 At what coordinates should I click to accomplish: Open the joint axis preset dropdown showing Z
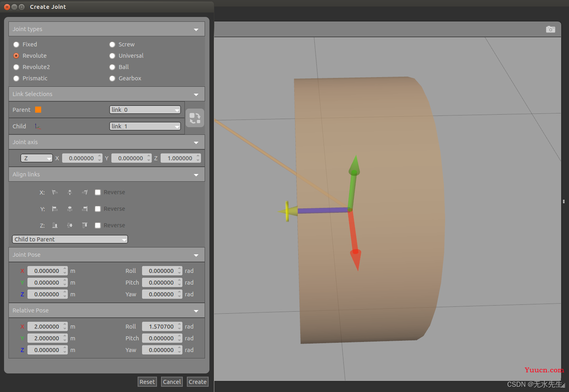click(x=37, y=158)
